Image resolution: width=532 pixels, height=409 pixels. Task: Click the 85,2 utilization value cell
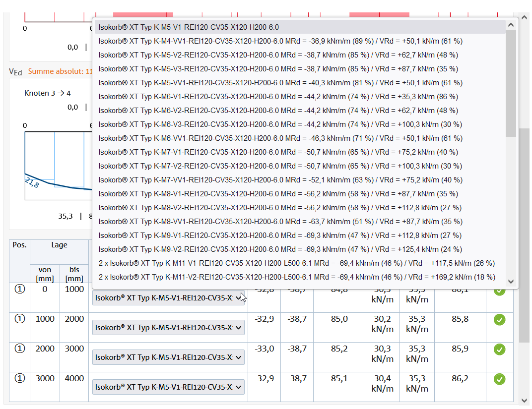point(339,349)
